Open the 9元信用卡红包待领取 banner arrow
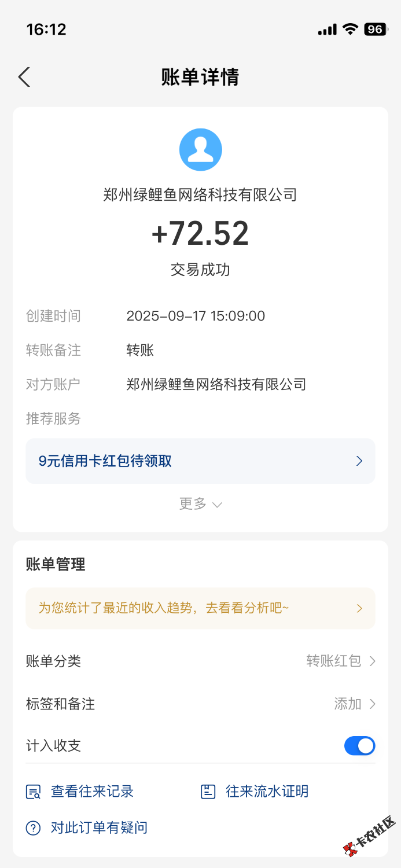The height and width of the screenshot is (868, 401). [359, 461]
